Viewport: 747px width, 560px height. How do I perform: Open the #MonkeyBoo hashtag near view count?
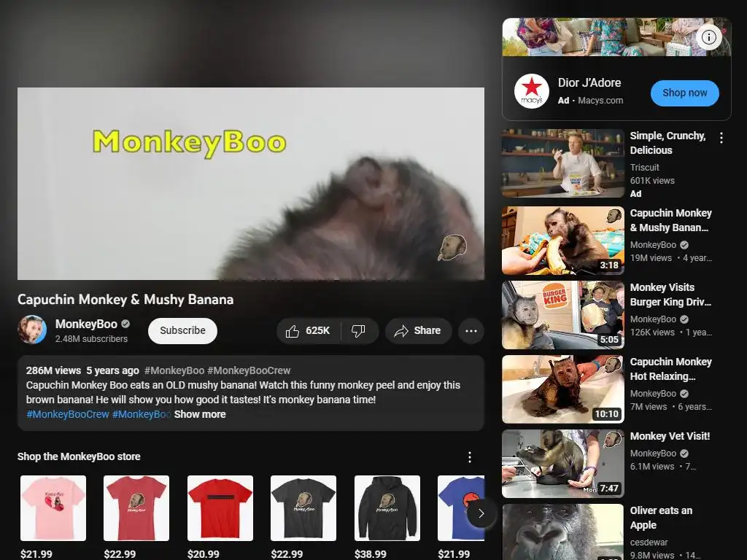(x=174, y=370)
